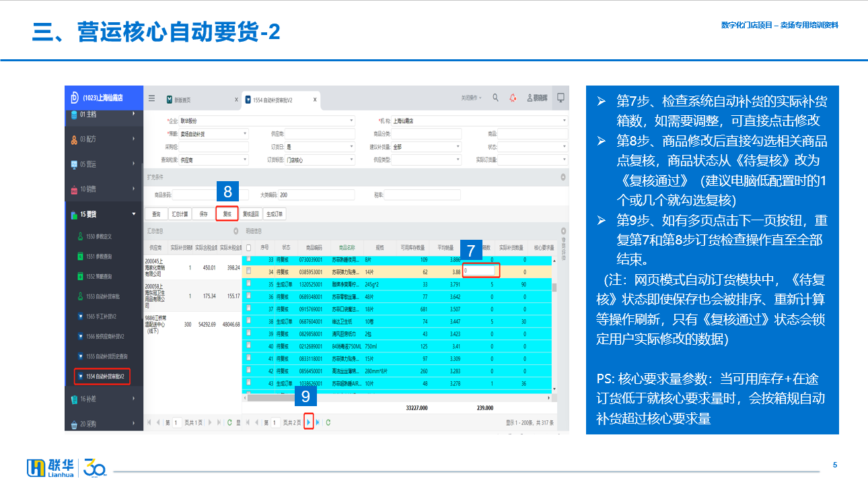This screenshot has height=491, width=868.
Task: Click the 复核 button
Action: (227, 214)
